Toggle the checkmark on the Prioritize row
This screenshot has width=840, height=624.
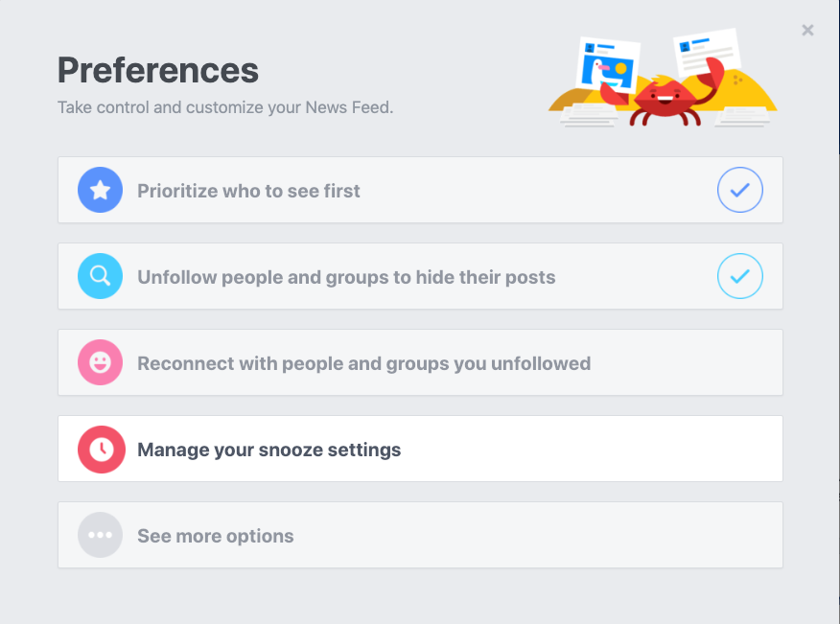point(740,190)
